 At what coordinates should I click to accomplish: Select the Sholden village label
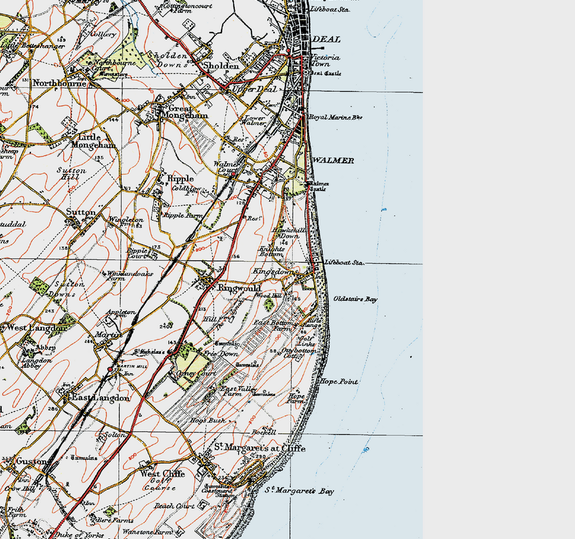coord(221,66)
